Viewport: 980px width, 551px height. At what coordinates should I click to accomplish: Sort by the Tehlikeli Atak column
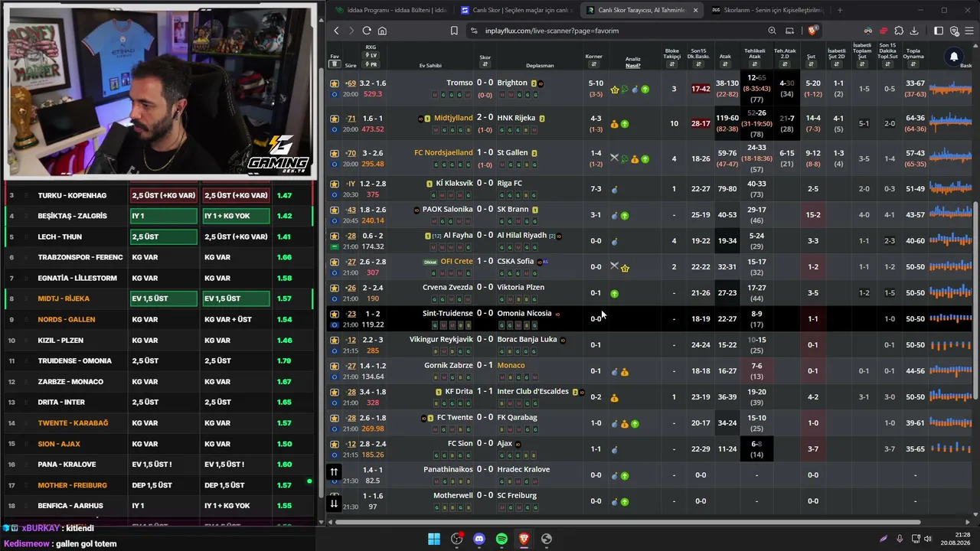click(x=755, y=65)
